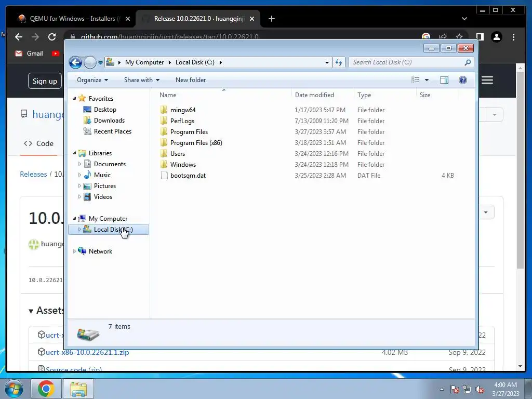Click the Chrome icon in the taskbar
The image size is (532, 399).
coord(46,389)
